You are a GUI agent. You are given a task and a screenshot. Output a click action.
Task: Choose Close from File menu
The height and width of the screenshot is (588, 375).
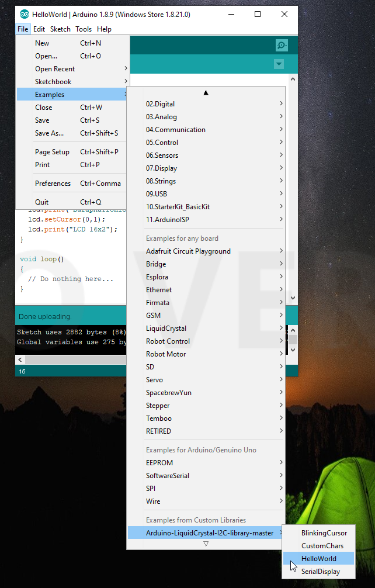(x=72, y=107)
